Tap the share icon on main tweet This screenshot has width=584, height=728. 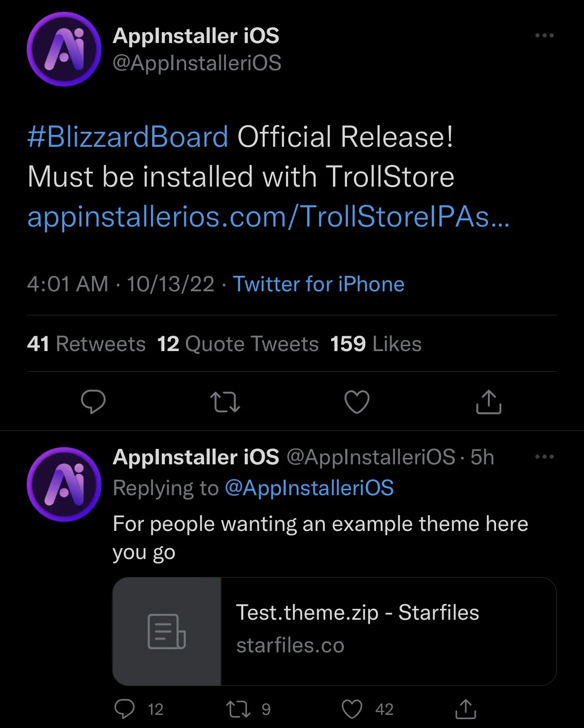coord(489,402)
